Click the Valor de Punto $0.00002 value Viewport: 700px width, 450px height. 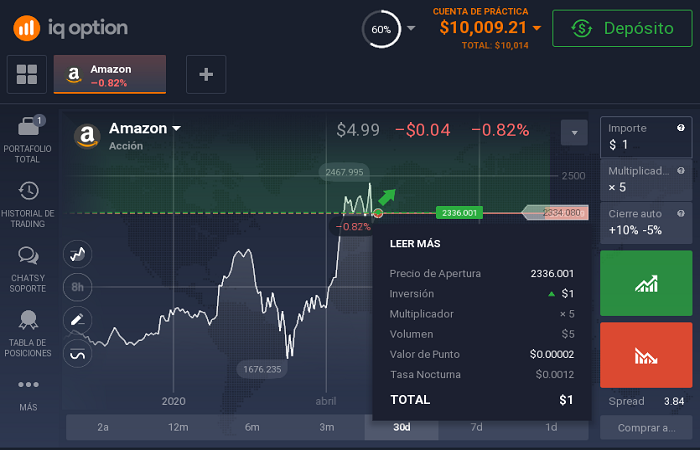point(552,354)
